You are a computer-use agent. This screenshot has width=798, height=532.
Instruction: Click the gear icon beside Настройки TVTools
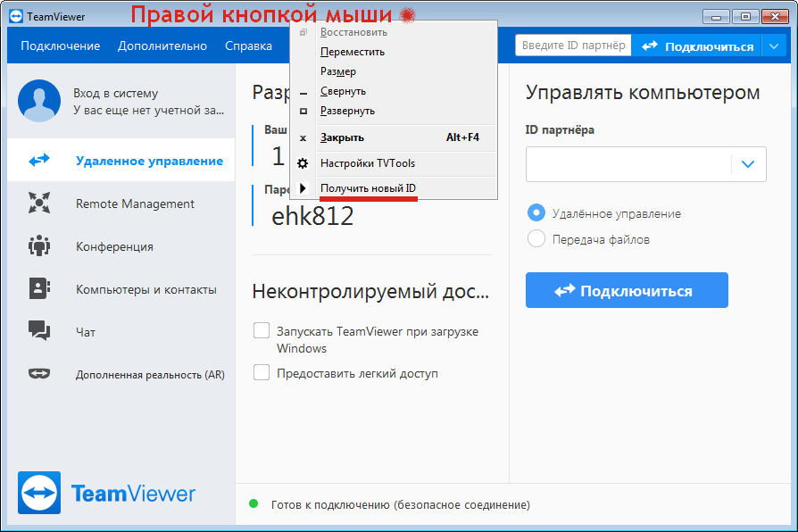click(x=303, y=163)
